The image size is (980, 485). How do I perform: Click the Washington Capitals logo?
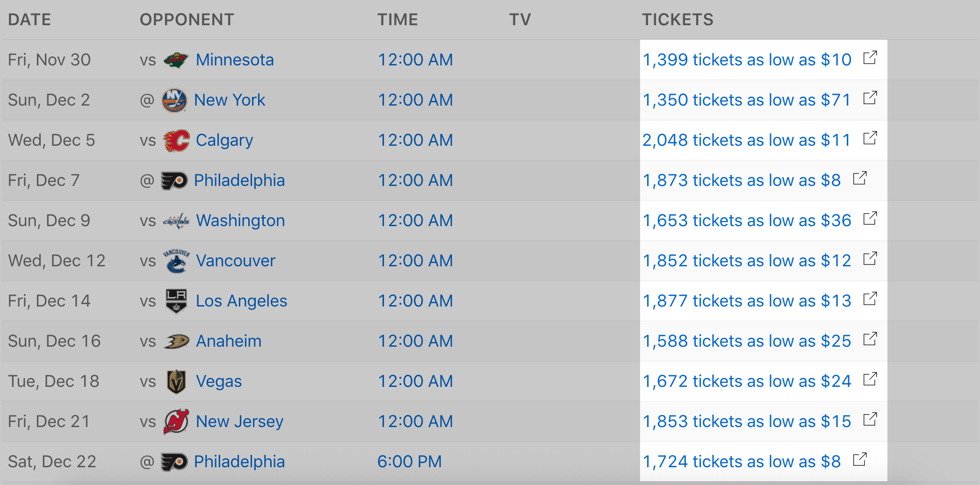pos(176,221)
